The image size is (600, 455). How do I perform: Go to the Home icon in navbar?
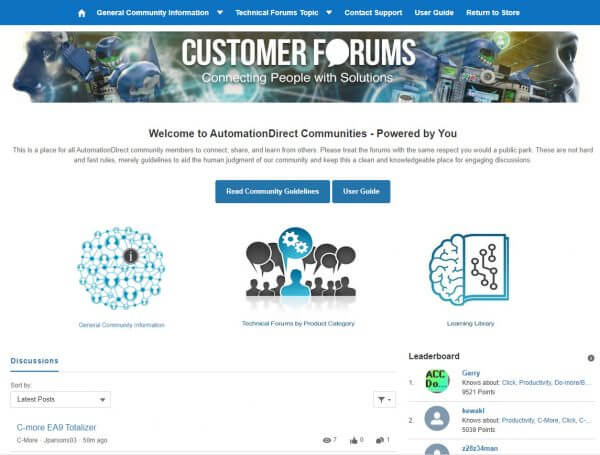(x=82, y=13)
